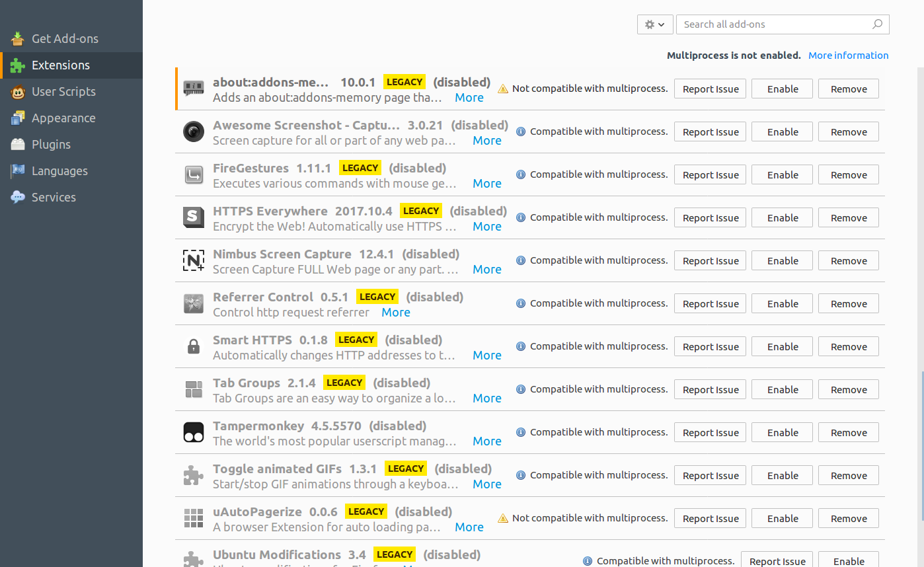Show More details for Referrer Control
924x567 pixels.
tap(396, 313)
